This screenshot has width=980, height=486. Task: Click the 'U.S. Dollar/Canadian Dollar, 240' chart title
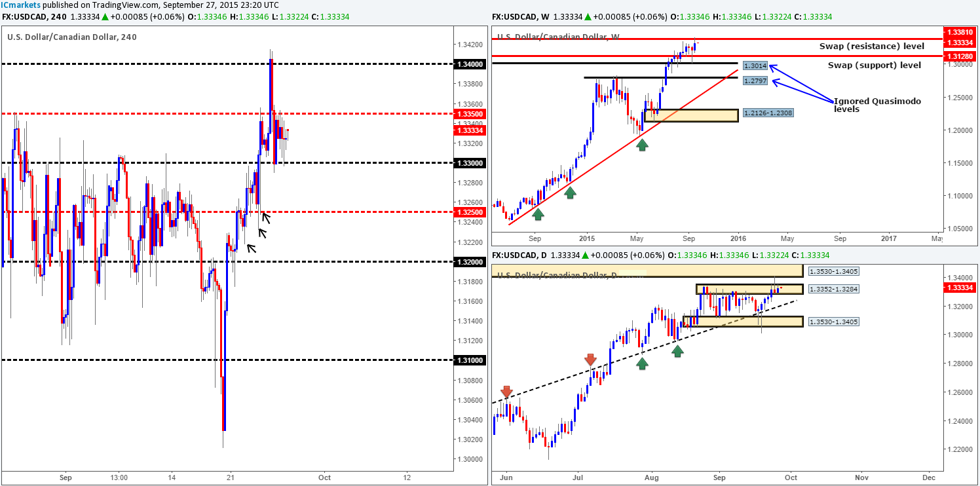72,37
